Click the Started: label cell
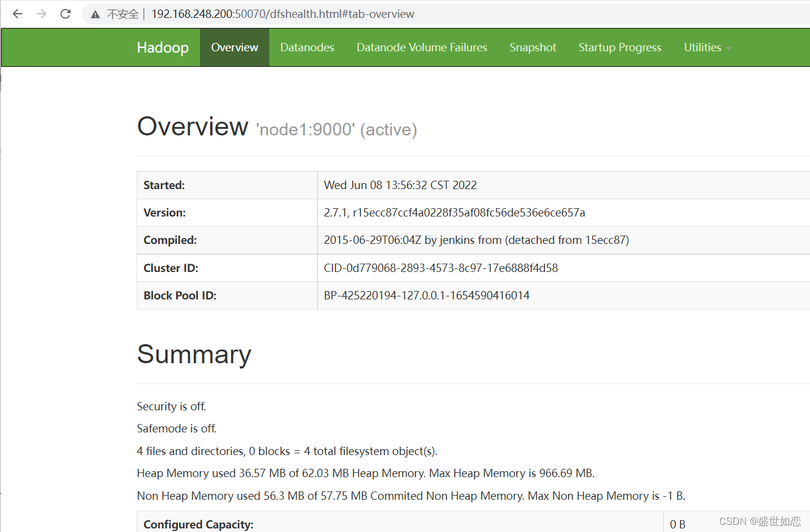Image resolution: width=810 pixels, height=532 pixels. tap(227, 185)
